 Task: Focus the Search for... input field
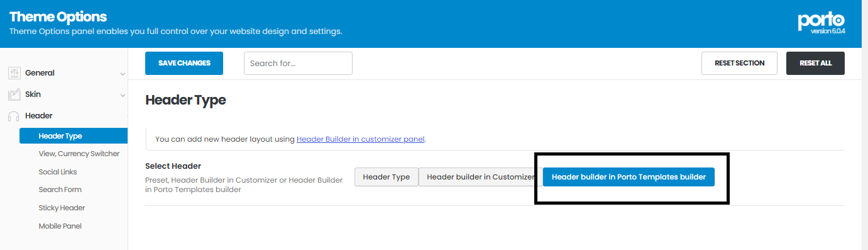click(x=298, y=63)
